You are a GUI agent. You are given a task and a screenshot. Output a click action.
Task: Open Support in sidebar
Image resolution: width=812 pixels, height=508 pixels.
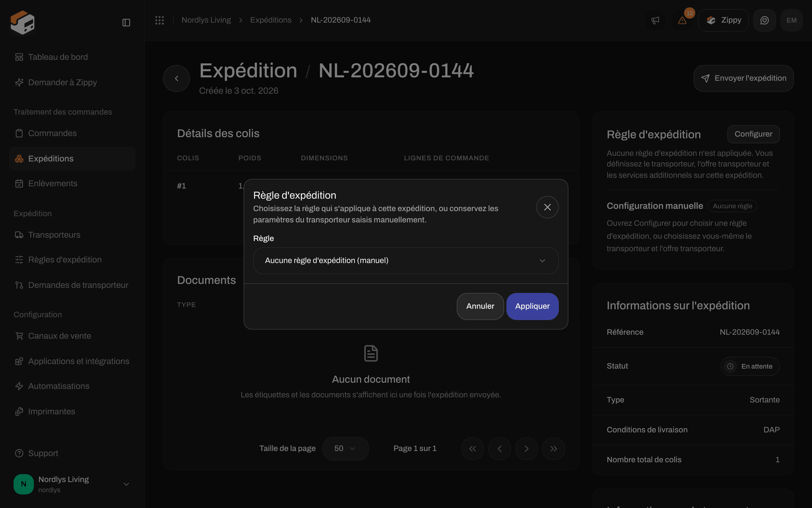(72, 453)
